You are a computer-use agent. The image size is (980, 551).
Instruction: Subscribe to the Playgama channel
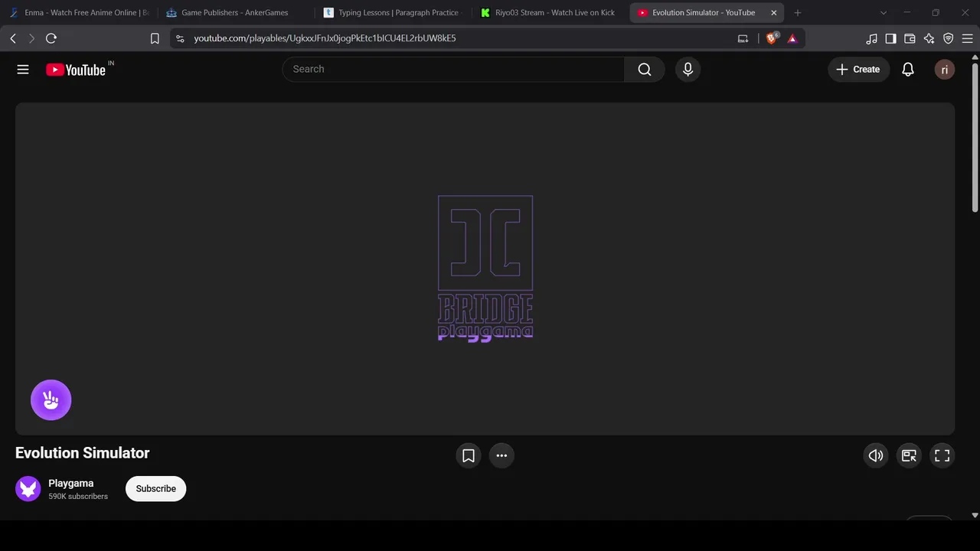click(x=156, y=489)
